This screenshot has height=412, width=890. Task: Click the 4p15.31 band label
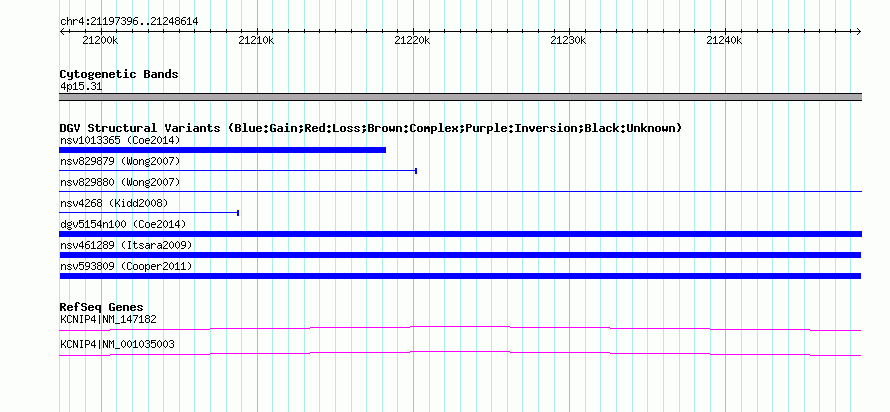[81, 87]
